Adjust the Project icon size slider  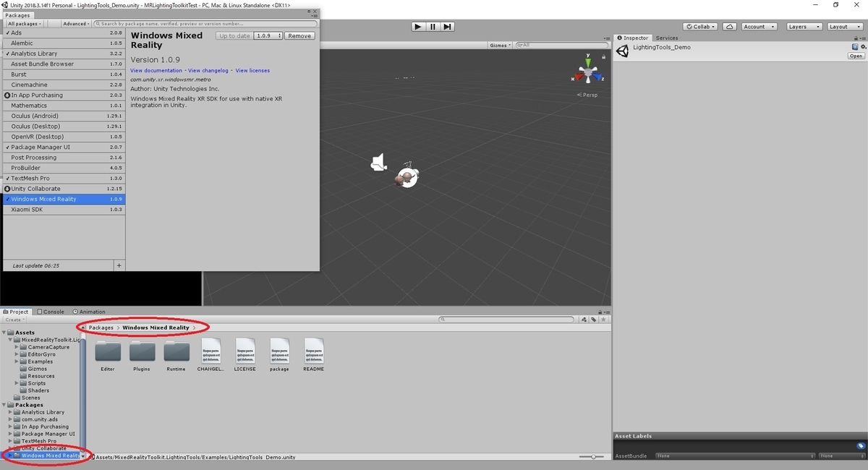click(x=593, y=457)
